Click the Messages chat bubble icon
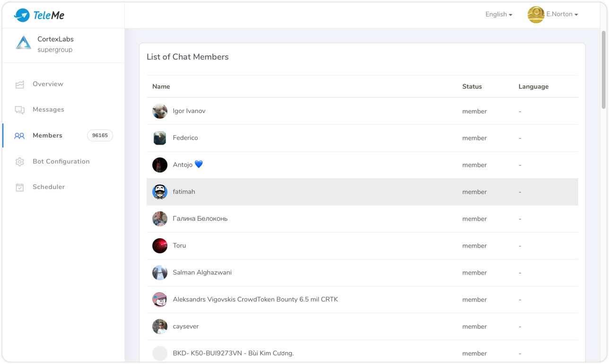Screen dimensions: 609x364 [19, 110]
